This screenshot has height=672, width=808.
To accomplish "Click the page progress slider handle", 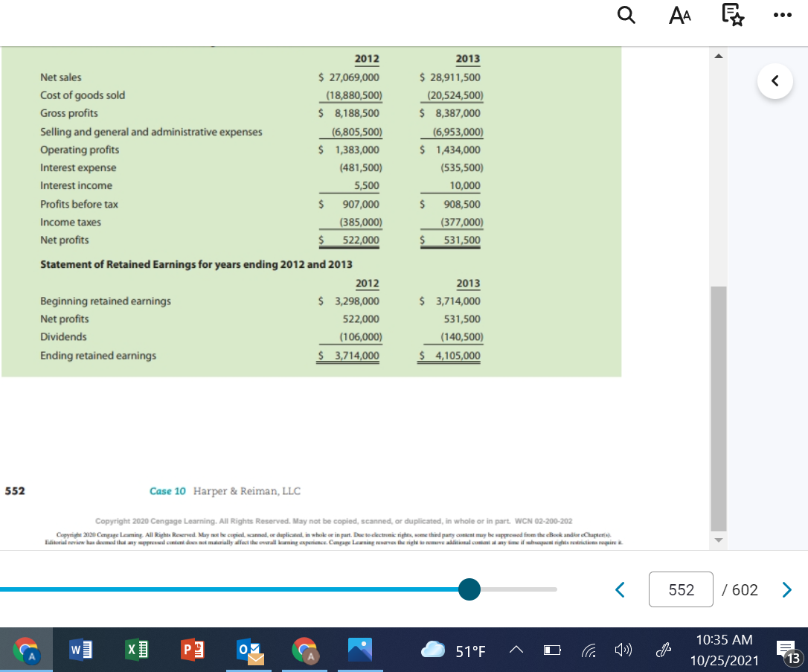I will click(x=469, y=589).
